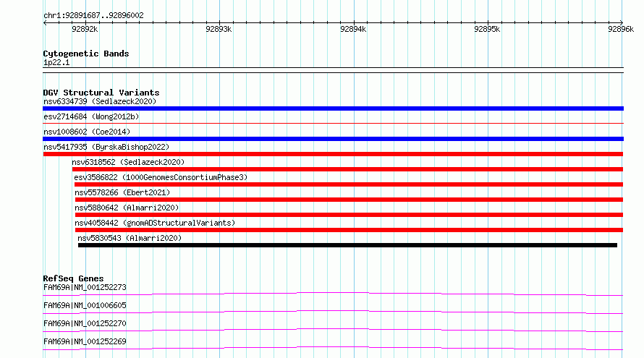Open the nsv4058442 (gnomADStructuralVariants) label

pos(155,223)
